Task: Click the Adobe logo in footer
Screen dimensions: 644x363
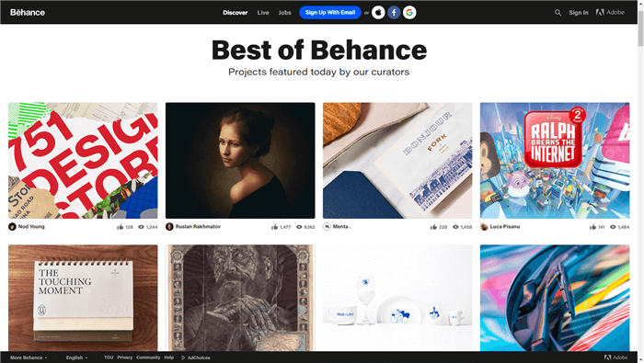Action: point(615,357)
